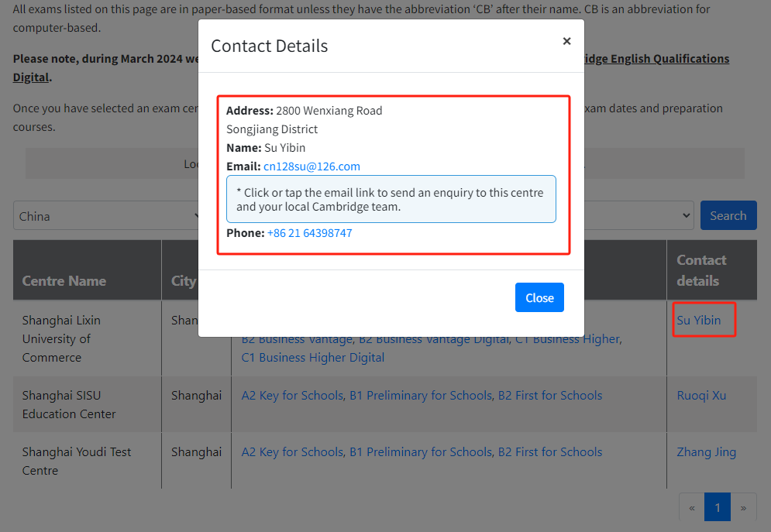Open Zhang Jing contact details link
This screenshot has height=532, width=771.
click(x=706, y=452)
